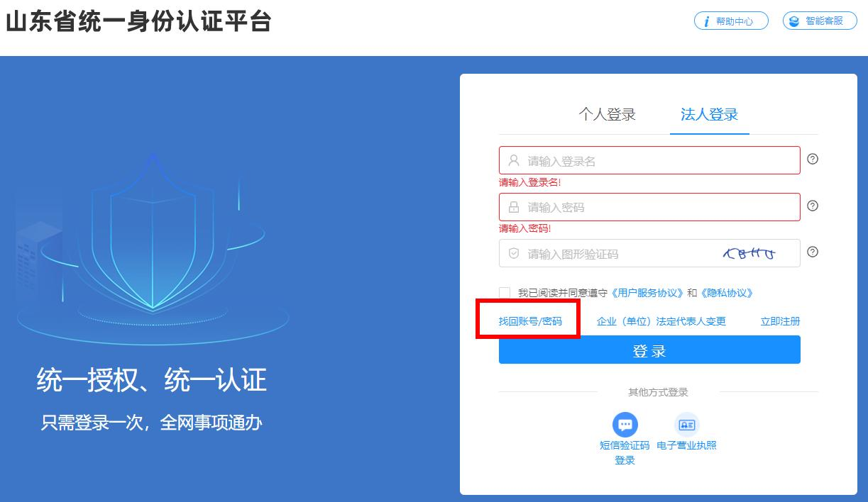Click the help icon beside login name field
The height and width of the screenshot is (502, 868).
(813, 159)
